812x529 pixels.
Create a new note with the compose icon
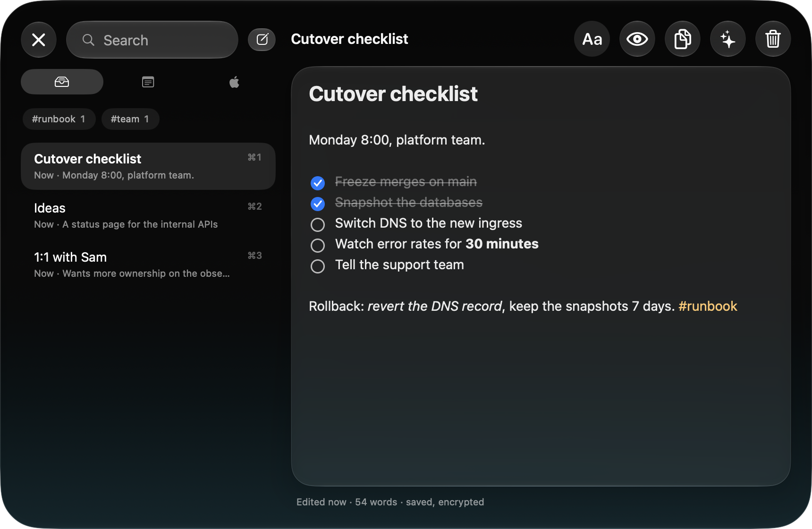262,39
